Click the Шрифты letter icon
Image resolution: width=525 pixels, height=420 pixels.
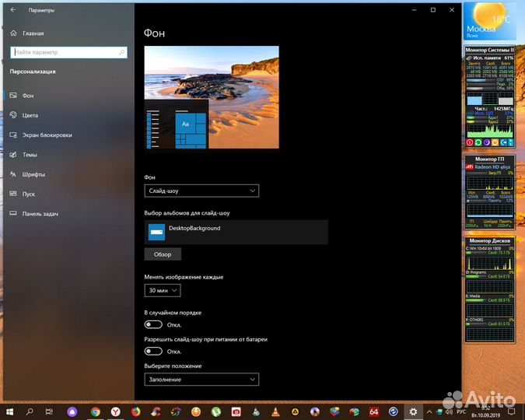click(x=13, y=174)
